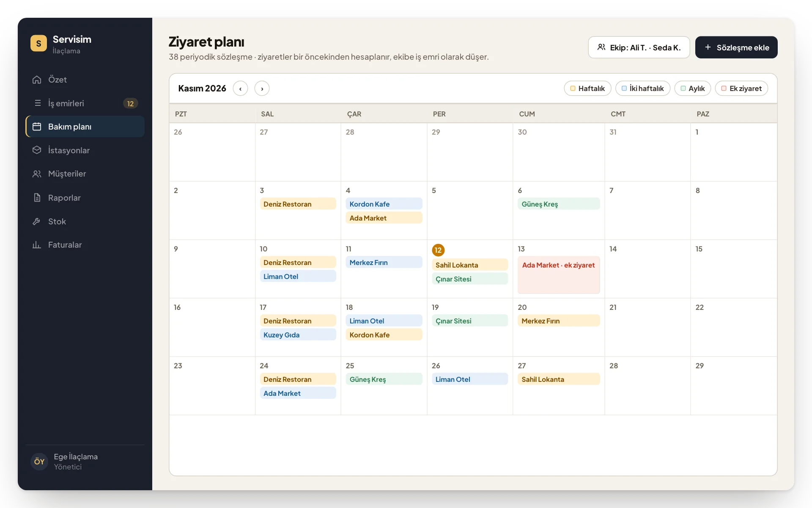Viewport: 812px width, 508px height.
Task: Click the Raporlar document icon
Action: pyautogui.click(x=37, y=198)
